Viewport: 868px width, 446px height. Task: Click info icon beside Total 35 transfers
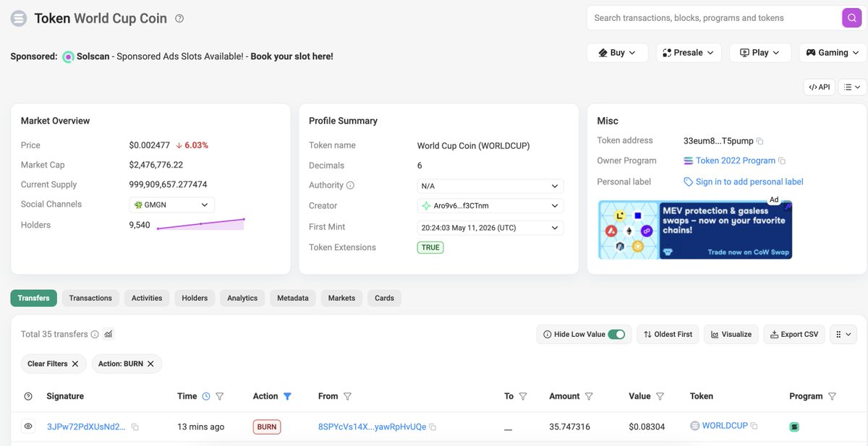click(95, 335)
